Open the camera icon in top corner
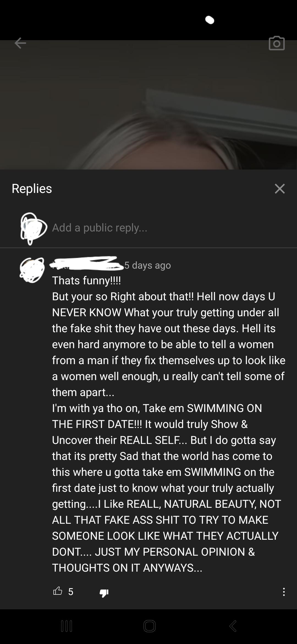Screen dimensions: 297x644 tap(277, 43)
